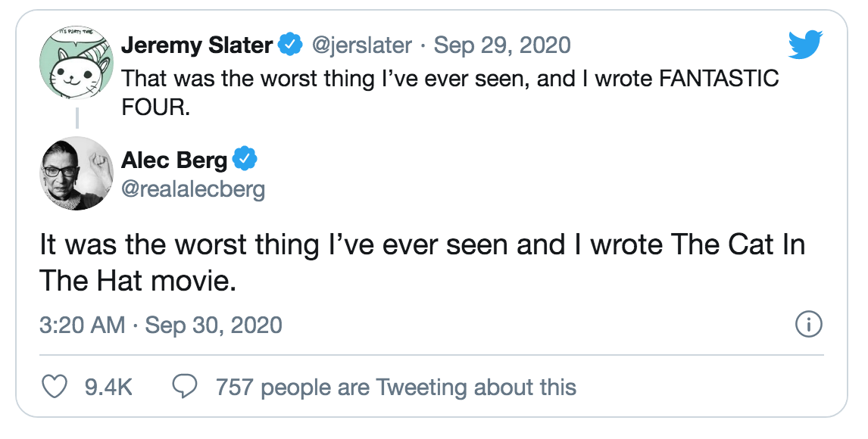Click the Twitter bird logo
The width and height of the screenshot is (868, 439).
point(804,45)
